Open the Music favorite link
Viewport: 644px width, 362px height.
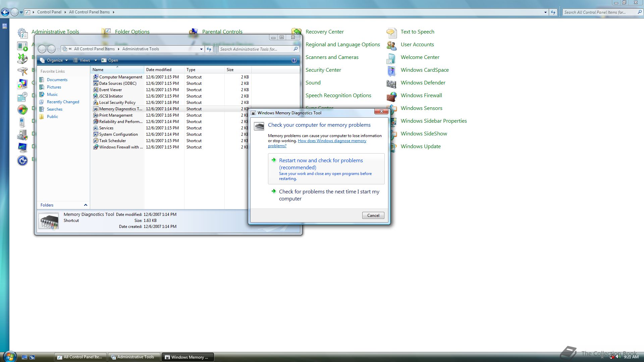click(52, 95)
